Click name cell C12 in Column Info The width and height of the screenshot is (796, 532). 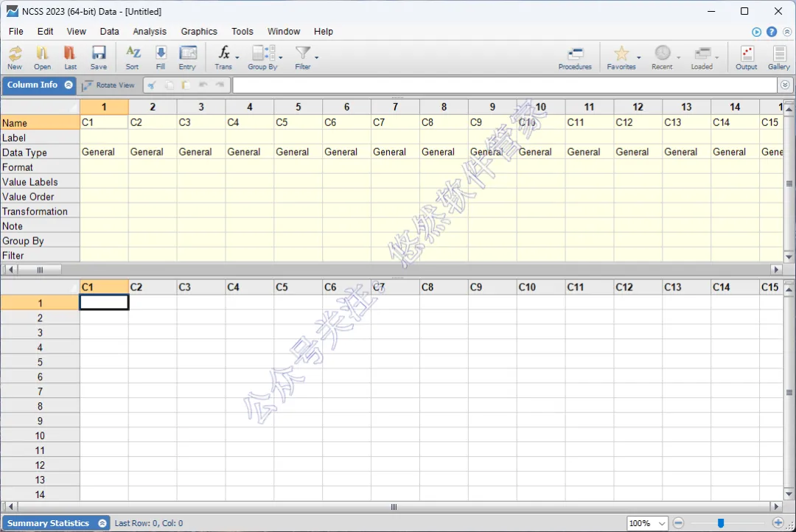638,122
